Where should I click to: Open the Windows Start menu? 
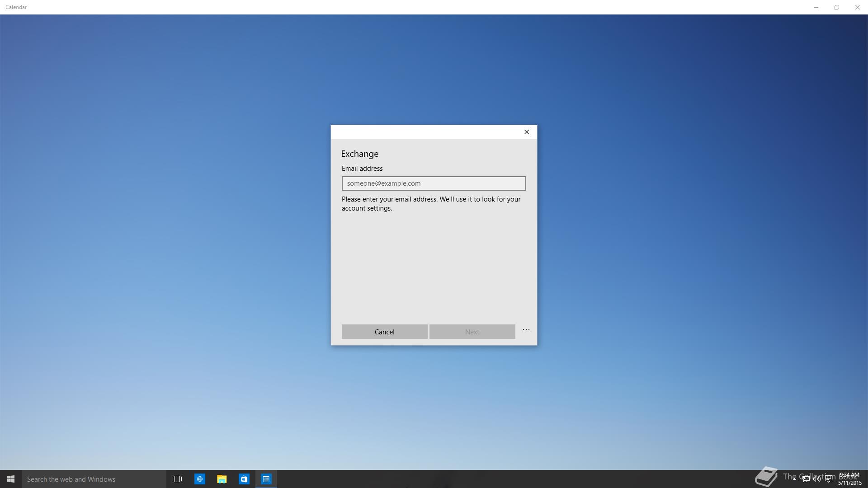pyautogui.click(x=11, y=479)
